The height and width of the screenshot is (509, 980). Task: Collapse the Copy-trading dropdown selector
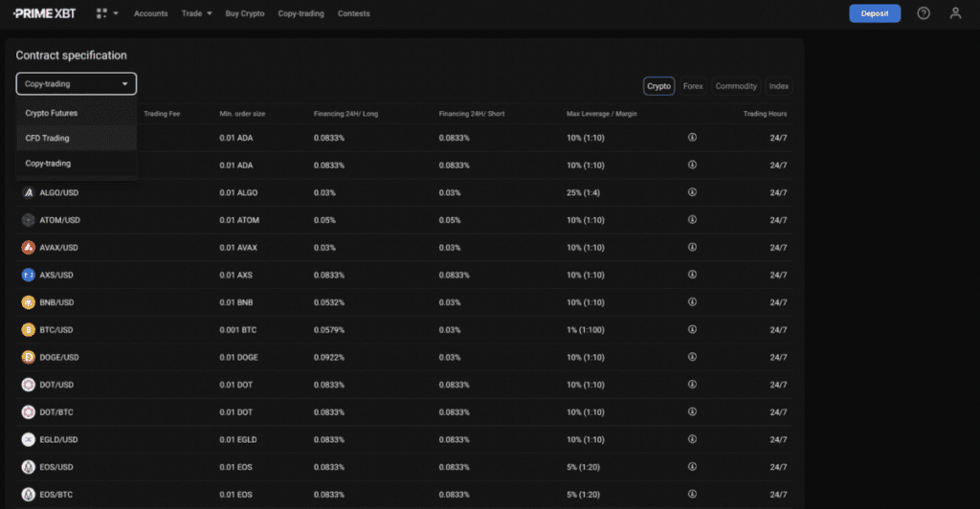(77, 84)
